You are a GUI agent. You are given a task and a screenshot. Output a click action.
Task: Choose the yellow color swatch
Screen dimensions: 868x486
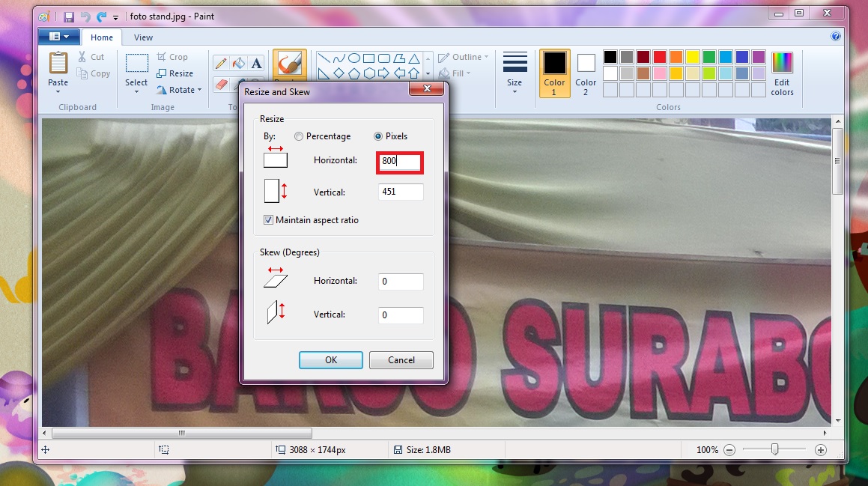tap(693, 56)
